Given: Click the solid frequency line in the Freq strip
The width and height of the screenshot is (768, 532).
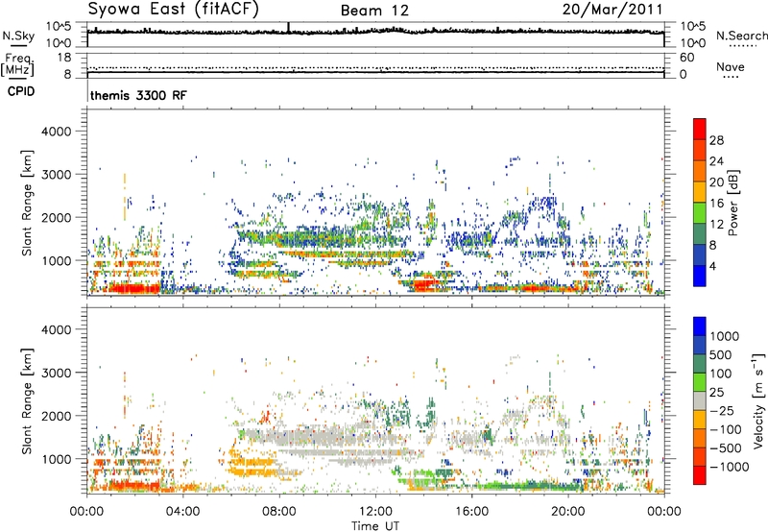Looking at the screenshot, I should (375, 72).
